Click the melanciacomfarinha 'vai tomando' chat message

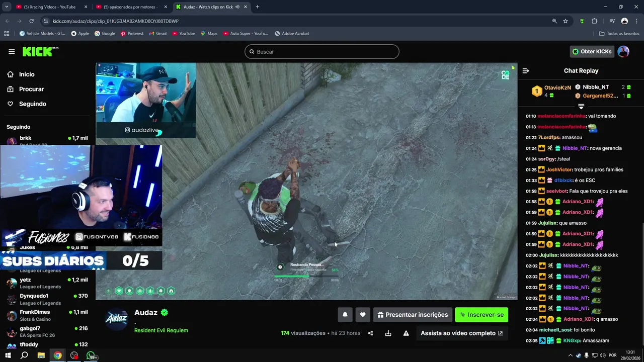(x=571, y=116)
